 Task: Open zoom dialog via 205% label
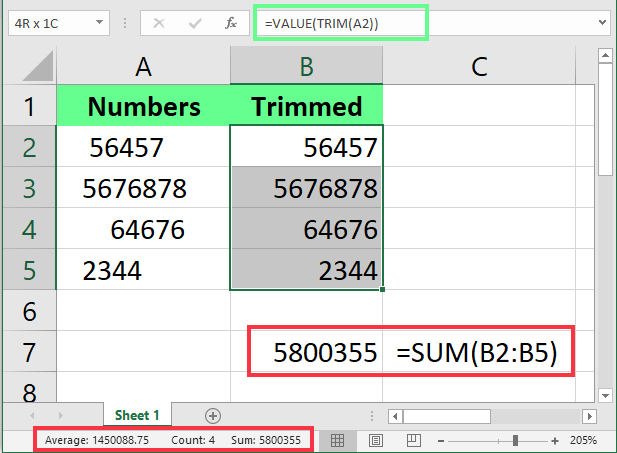[x=583, y=440]
